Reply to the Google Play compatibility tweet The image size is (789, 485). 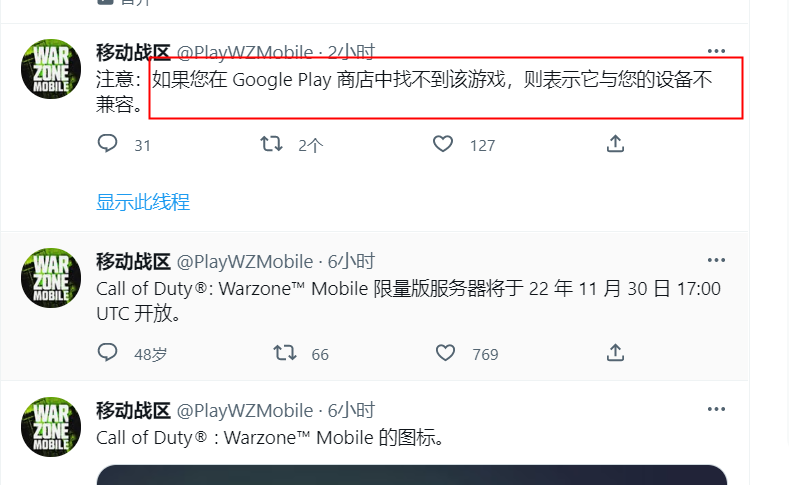[107, 144]
